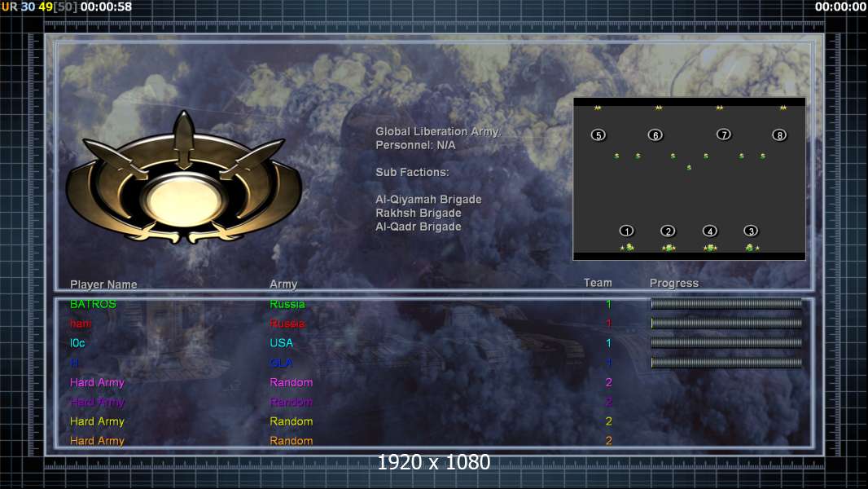Click the Personnel: N/A text
The height and width of the screenshot is (489, 868).
(416, 145)
